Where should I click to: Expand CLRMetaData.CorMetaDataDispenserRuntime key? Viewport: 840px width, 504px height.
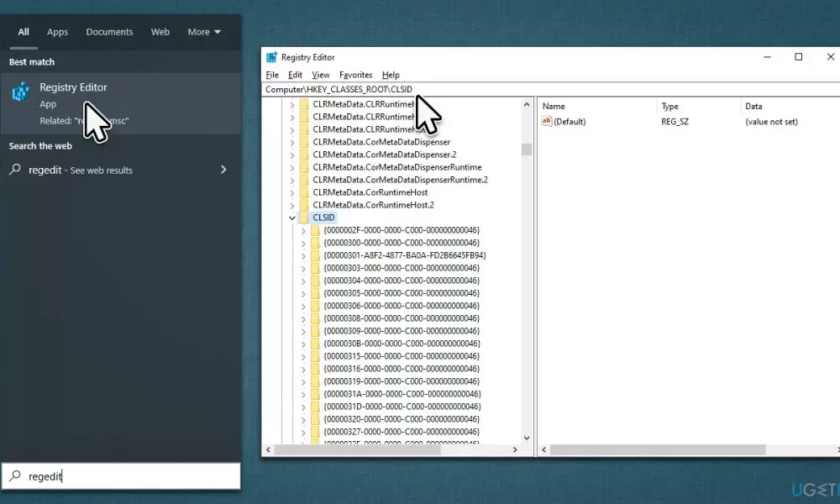point(292,167)
